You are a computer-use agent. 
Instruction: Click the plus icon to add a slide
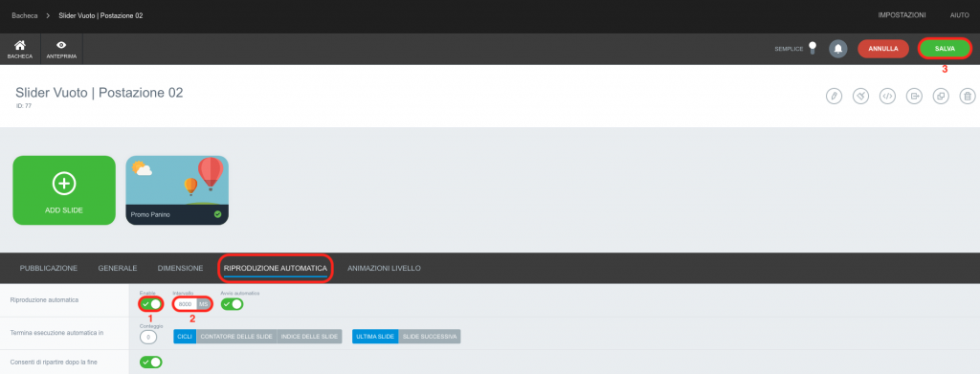64,184
